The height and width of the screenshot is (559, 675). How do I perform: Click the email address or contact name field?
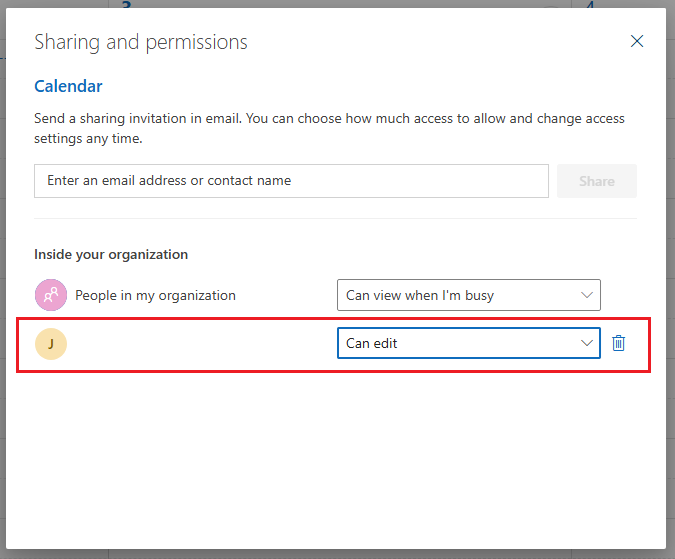click(291, 181)
